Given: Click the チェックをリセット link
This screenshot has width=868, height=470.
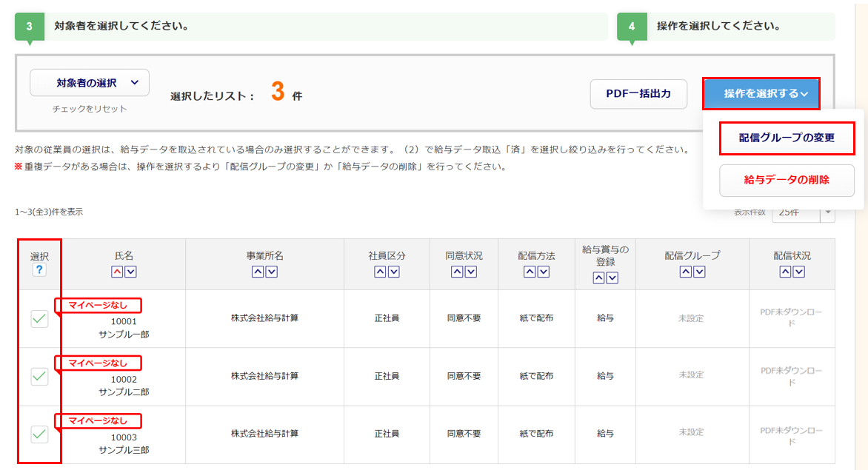Looking at the screenshot, I should pos(90,109).
